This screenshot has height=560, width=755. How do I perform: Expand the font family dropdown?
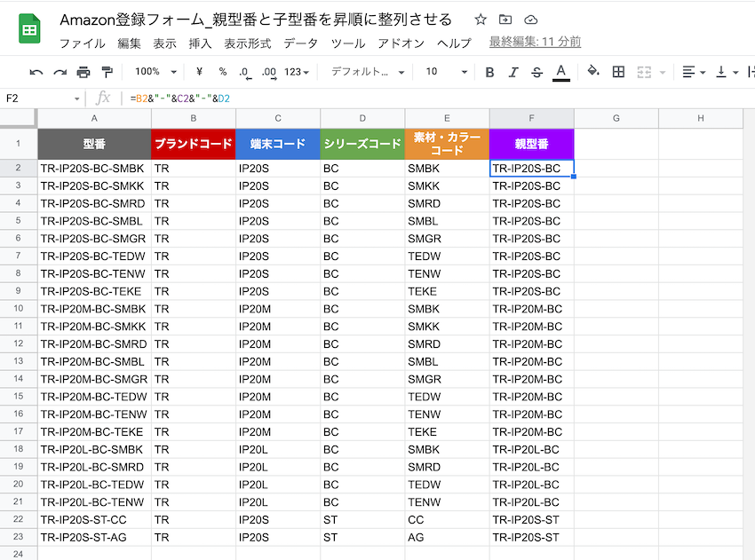point(367,72)
